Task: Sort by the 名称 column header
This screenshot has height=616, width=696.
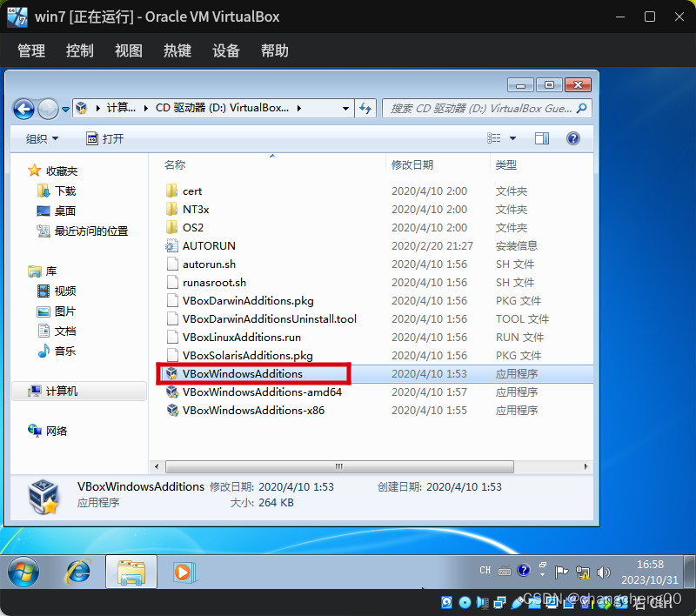Action: [x=175, y=164]
